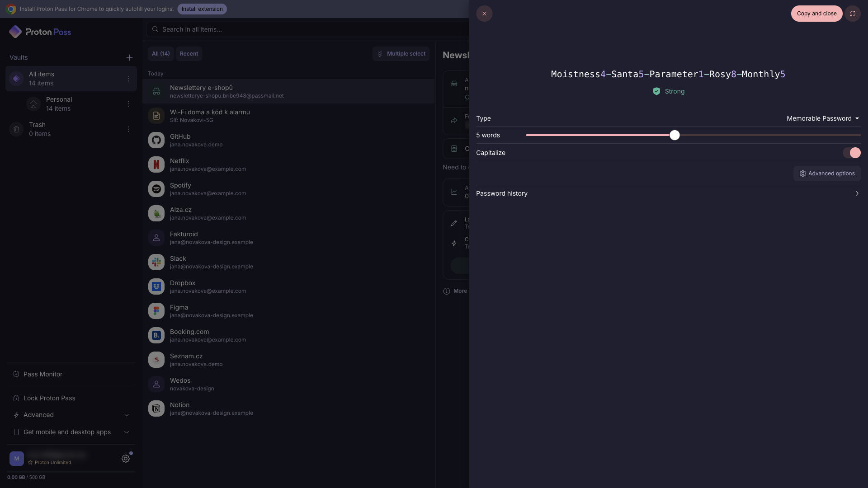Add a new vault with plus icon
Image resolution: width=868 pixels, height=488 pixels.
[129, 57]
